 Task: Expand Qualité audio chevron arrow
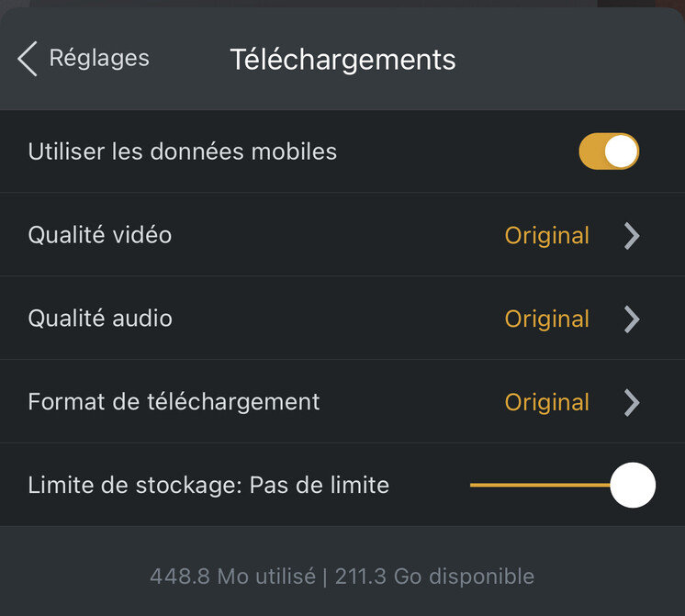631,319
